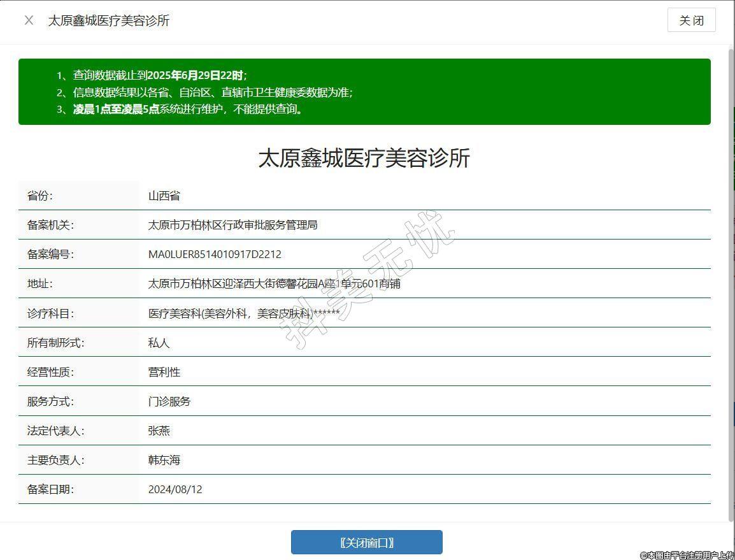This screenshot has width=735, height=560.
Task: Select the main person in charge 韩东海
Action: pyautogui.click(x=164, y=460)
